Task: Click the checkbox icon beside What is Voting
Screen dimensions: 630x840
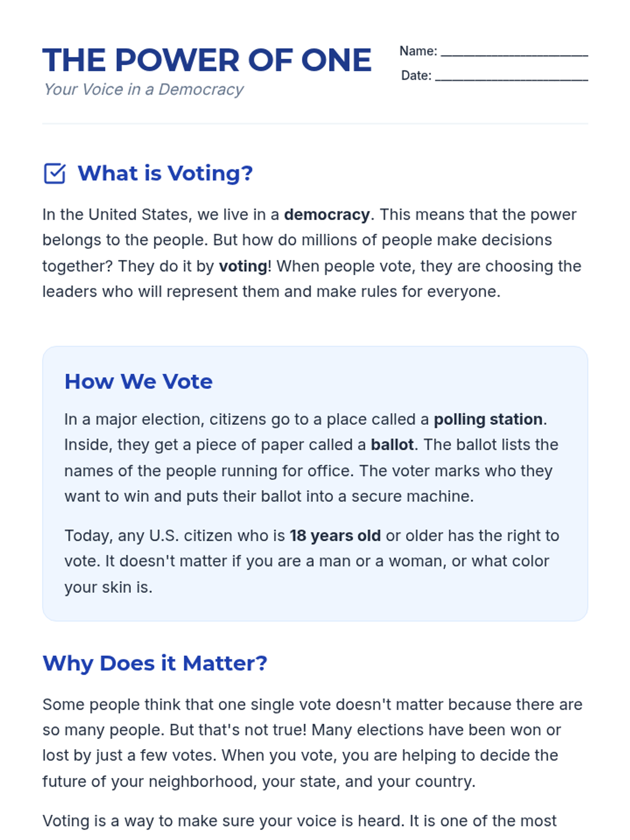Action: pos(55,174)
